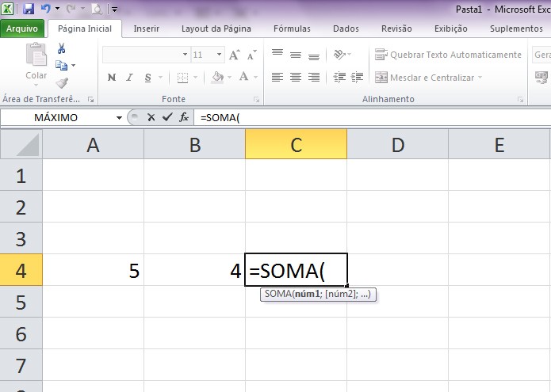Toggle underline with the S button
The image size is (551, 392).
148,77
